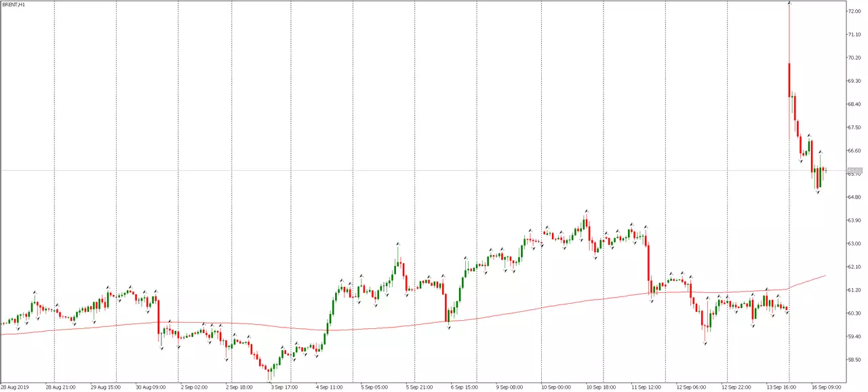Viewport: 868px width, 392px height.
Task: Click the 2 Sep 18:00 time label
Action: point(239,387)
